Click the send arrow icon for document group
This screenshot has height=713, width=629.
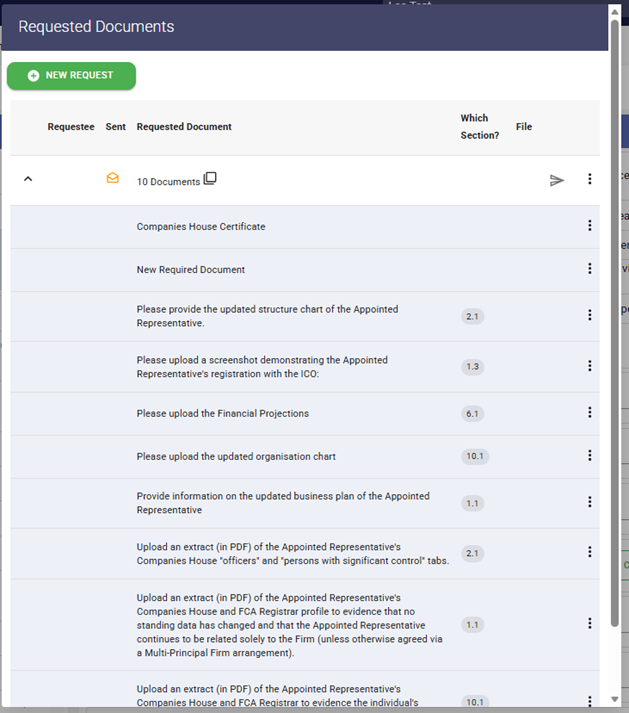(557, 180)
